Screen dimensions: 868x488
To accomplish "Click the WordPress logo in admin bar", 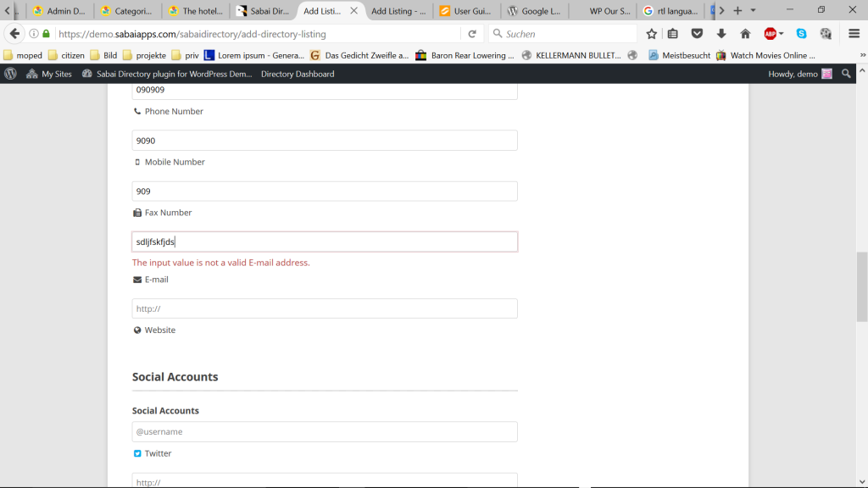I will click(10, 74).
